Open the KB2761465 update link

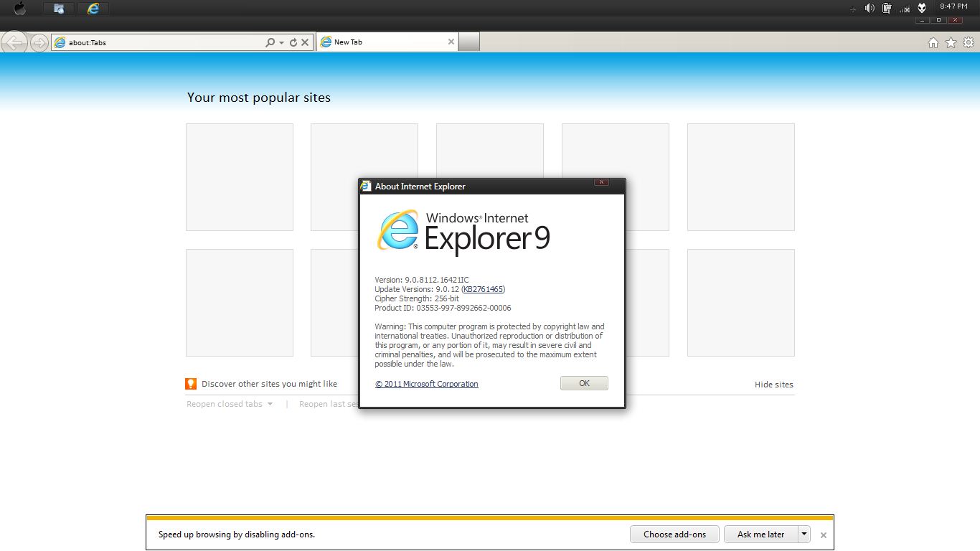click(x=483, y=289)
